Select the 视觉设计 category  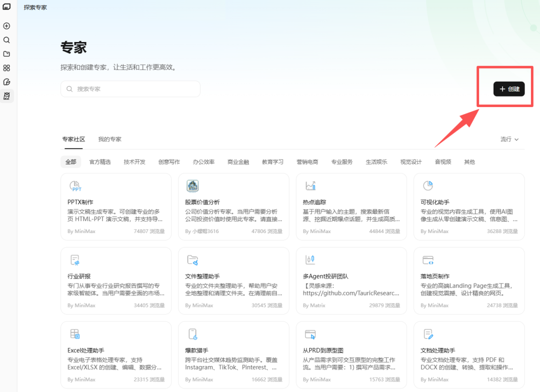tap(410, 161)
